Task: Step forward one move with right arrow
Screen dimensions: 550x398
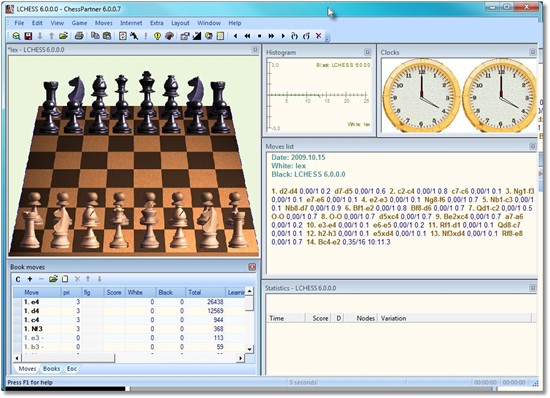Action: click(283, 36)
